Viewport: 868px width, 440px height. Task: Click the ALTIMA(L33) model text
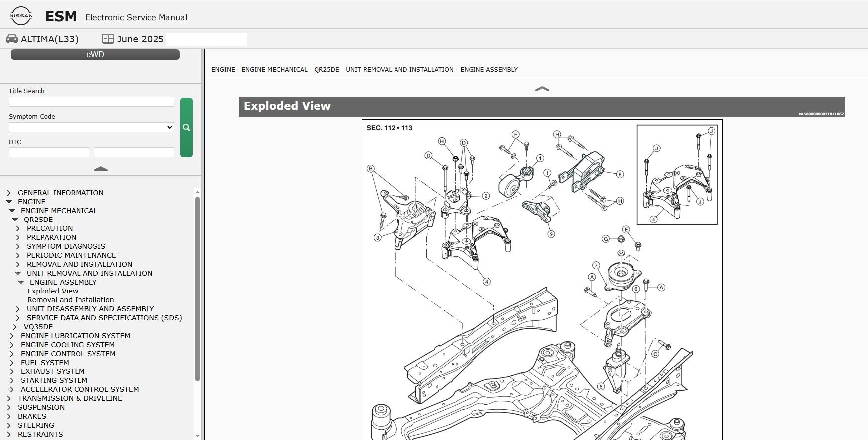[x=50, y=39]
